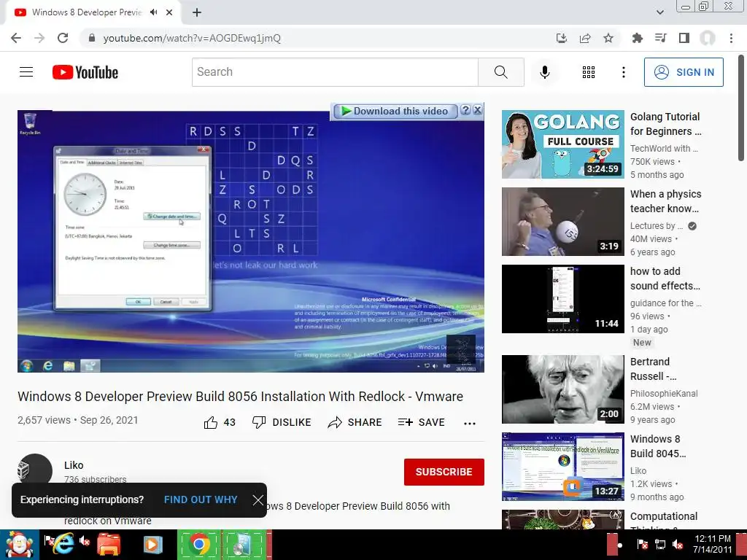
Task: Open the tab search dropdown arrow
Action: pyautogui.click(x=659, y=12)
